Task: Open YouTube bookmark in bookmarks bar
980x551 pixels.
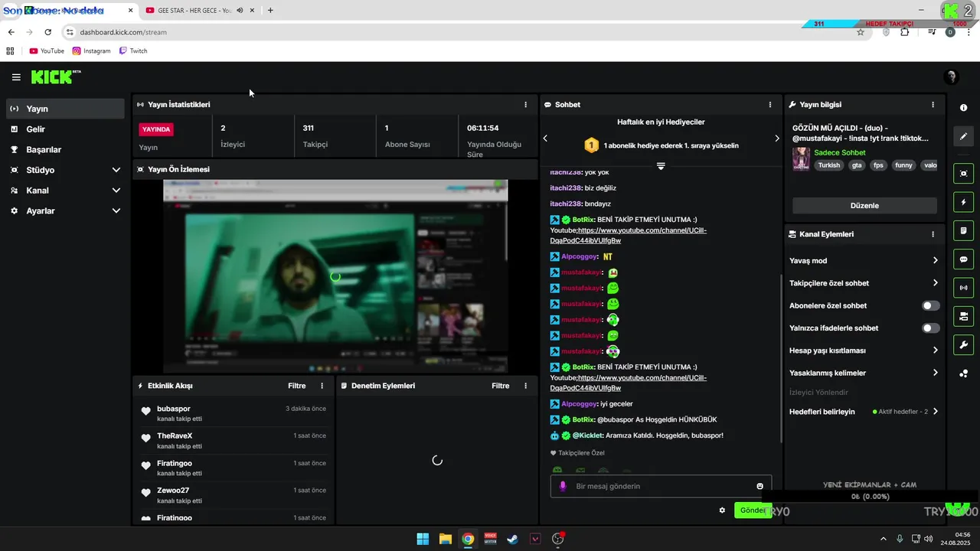Action: [x=47, y=51]
